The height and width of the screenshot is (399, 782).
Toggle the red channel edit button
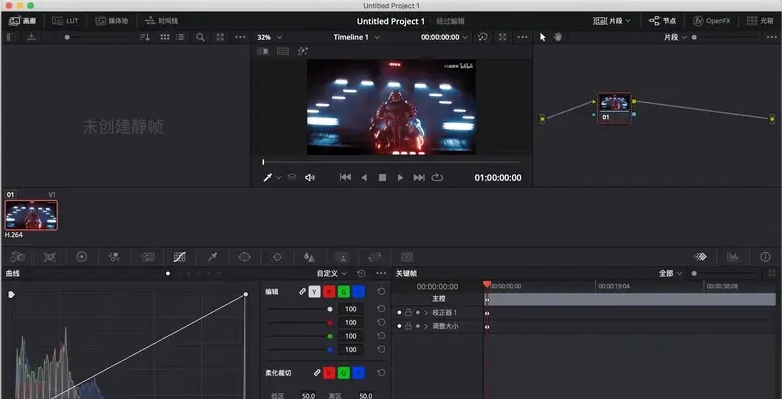click(x=329, y=292)
